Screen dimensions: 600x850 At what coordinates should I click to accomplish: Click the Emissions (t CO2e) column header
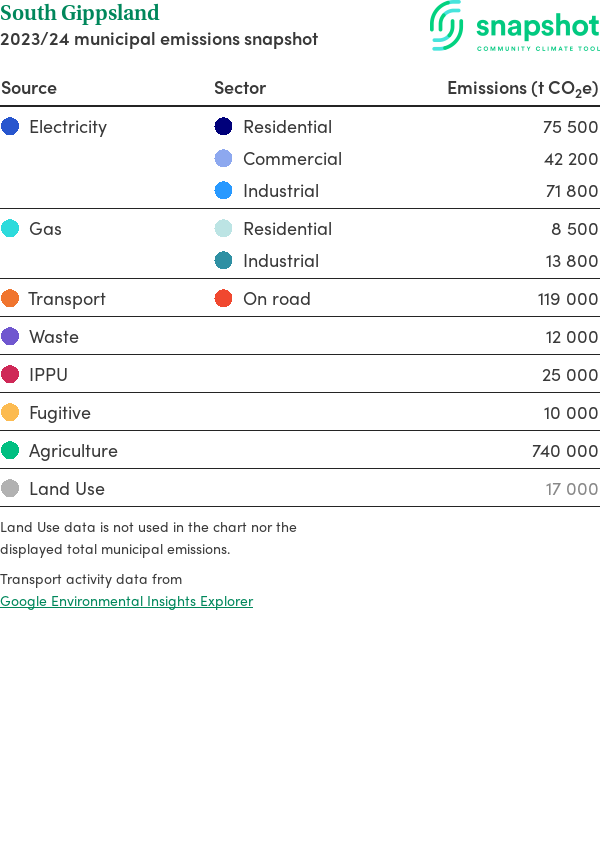(x=522, y=88)
